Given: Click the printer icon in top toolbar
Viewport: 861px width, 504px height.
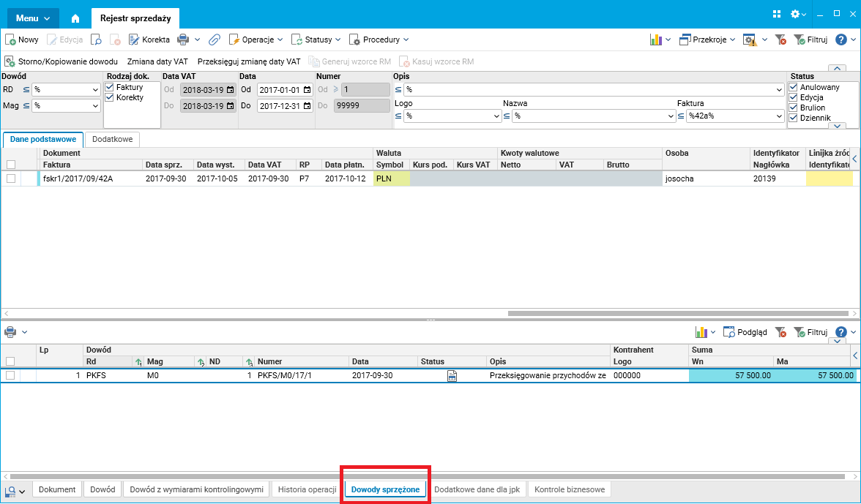Looking at the screenshot, I should click(x=183, y=40).
